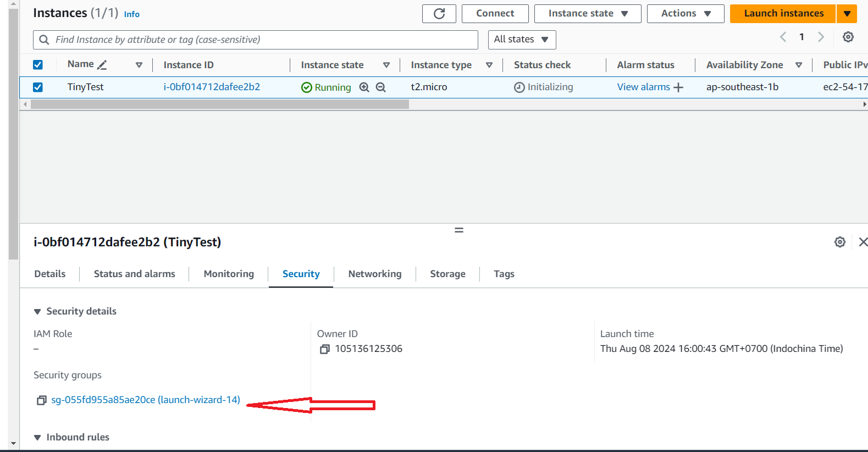Viewport: 868px width, 452px height.
Task: Click the zoom-out filter icon beside Running
Action: (x=380, y=87)
